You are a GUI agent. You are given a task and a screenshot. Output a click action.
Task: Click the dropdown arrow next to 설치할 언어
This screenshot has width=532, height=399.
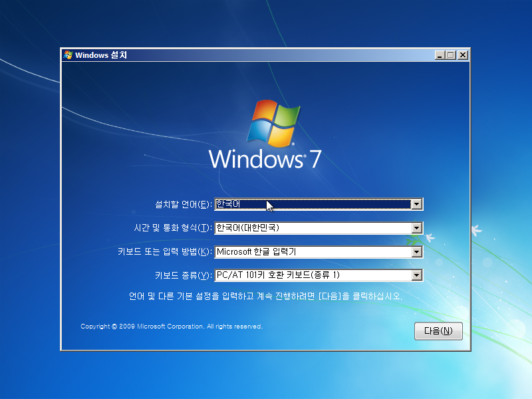point(416,204)
